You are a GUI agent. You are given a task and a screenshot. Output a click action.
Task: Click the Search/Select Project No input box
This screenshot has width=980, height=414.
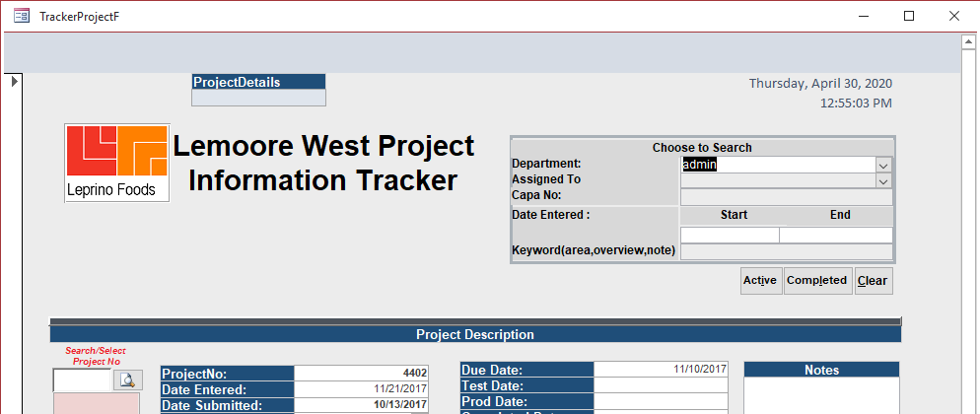pyautogui.click(x=82, y=380)
